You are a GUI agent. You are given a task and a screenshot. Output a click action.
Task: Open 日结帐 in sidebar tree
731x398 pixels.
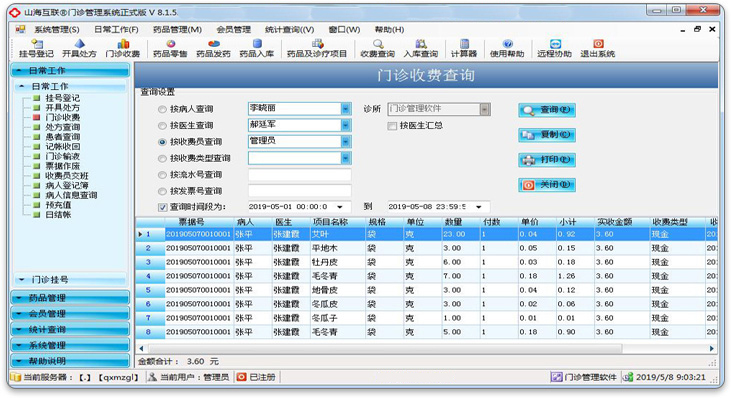click(x=58, y=215)
